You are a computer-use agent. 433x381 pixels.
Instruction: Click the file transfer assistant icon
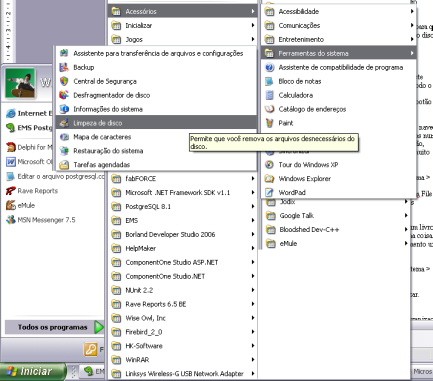click(x=64, y=53)
